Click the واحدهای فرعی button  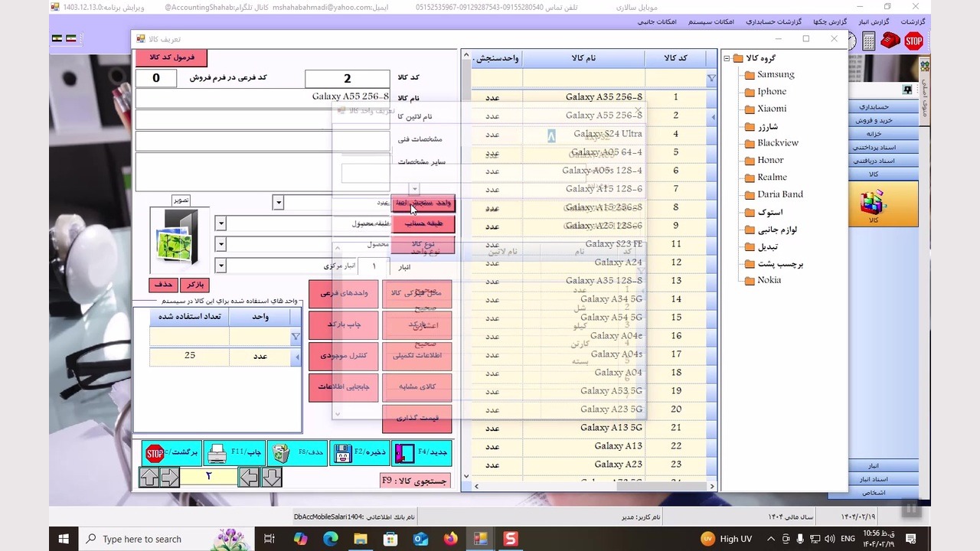344,294
